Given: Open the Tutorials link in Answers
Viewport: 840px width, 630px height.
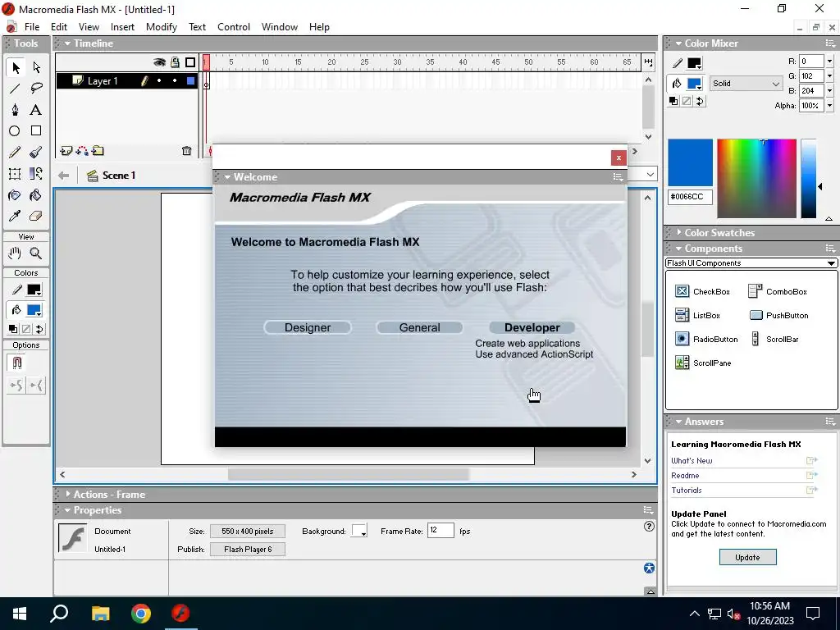Looking at the screenshot, I should (x=687, y=491).
